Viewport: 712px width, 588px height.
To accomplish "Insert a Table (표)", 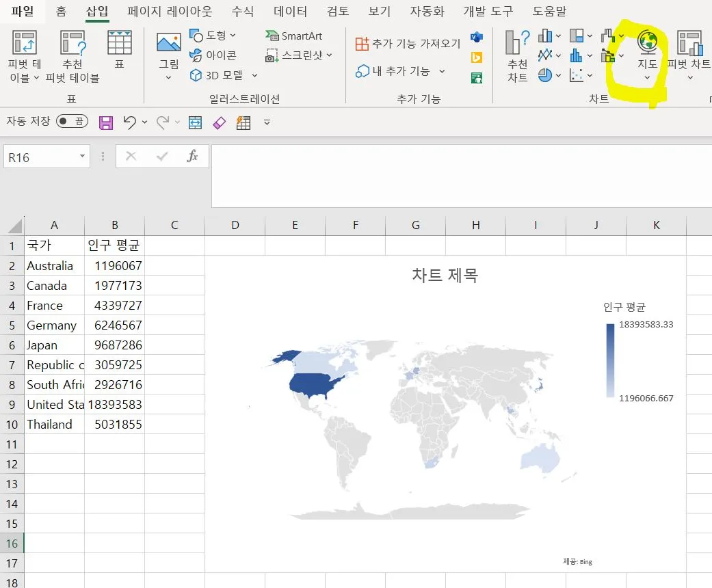I will pyautogui.click(x=120, y=49).
